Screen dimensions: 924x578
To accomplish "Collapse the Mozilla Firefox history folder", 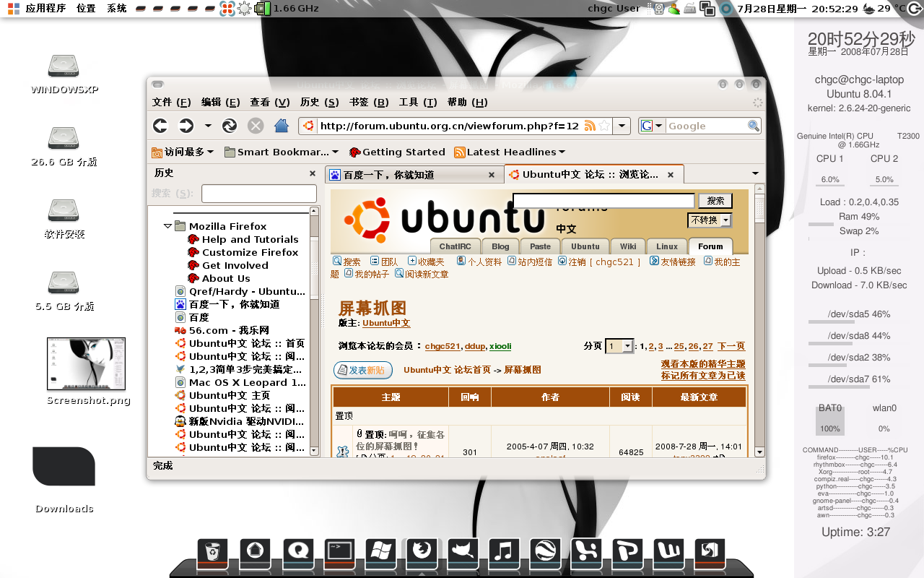I will pos(168,226).
